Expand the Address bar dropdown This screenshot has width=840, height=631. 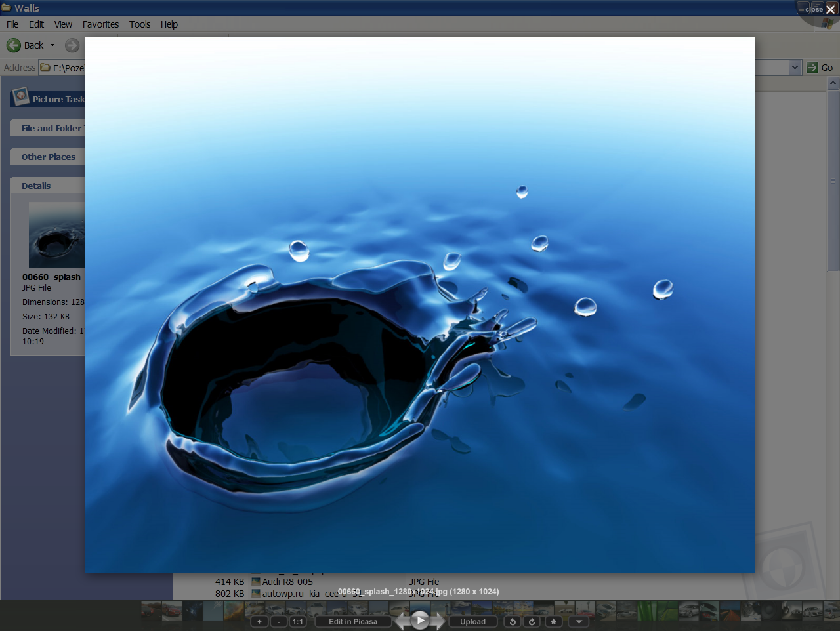click(x=795, y=68)
